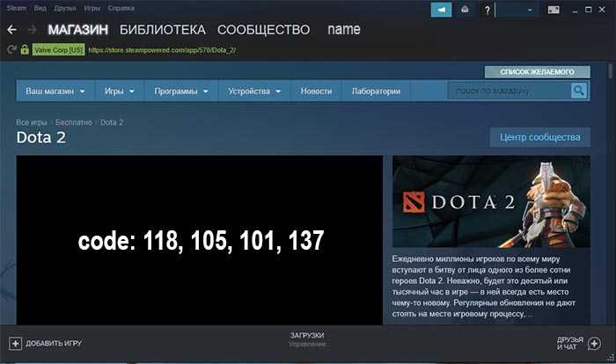Click the plus icon beside Добавить игру

coord(15,344)
